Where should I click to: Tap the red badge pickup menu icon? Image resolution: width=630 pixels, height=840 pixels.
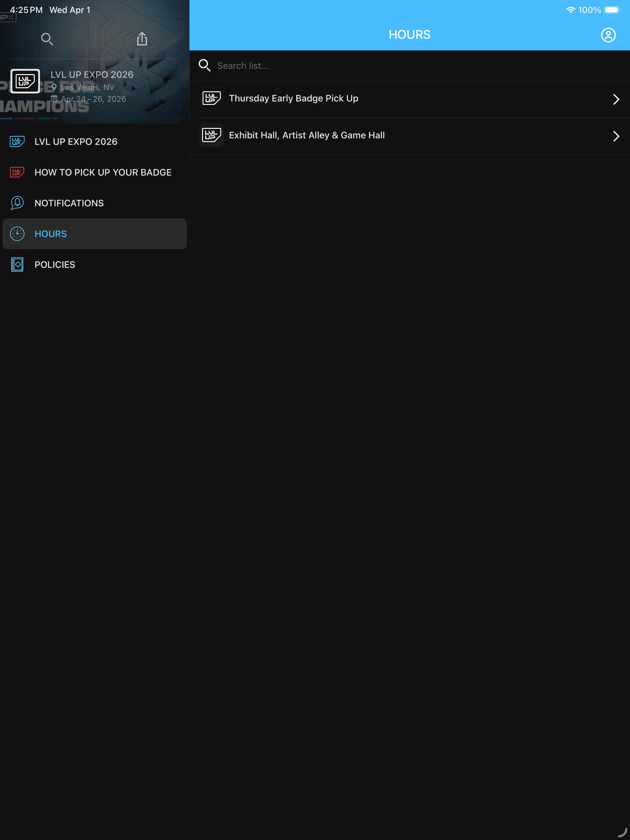pyautogui.click(x=17, y=172)
